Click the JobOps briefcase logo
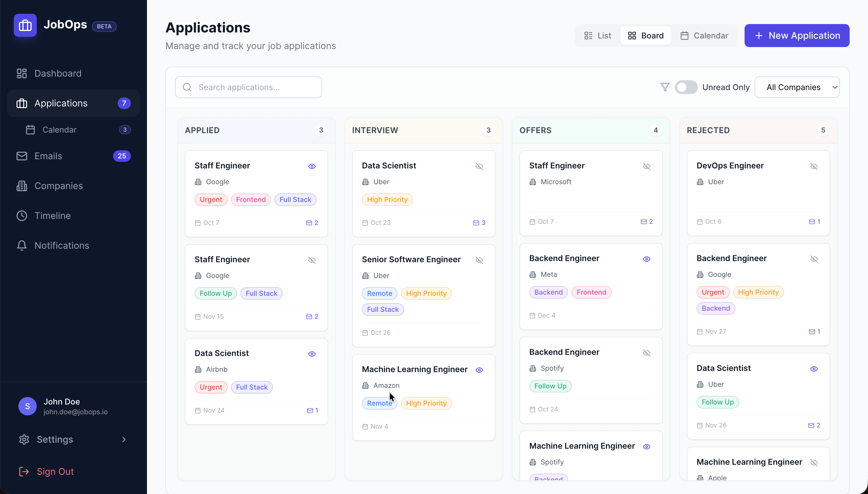 tap(25, 25)
